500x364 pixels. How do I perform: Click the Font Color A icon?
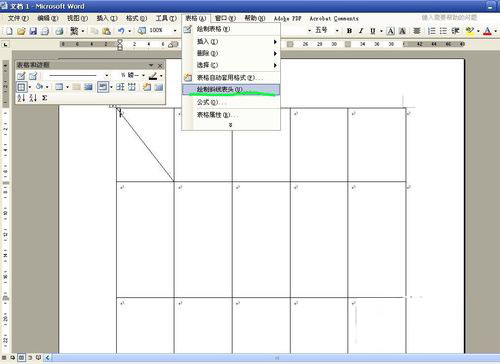tap(487, 31)
